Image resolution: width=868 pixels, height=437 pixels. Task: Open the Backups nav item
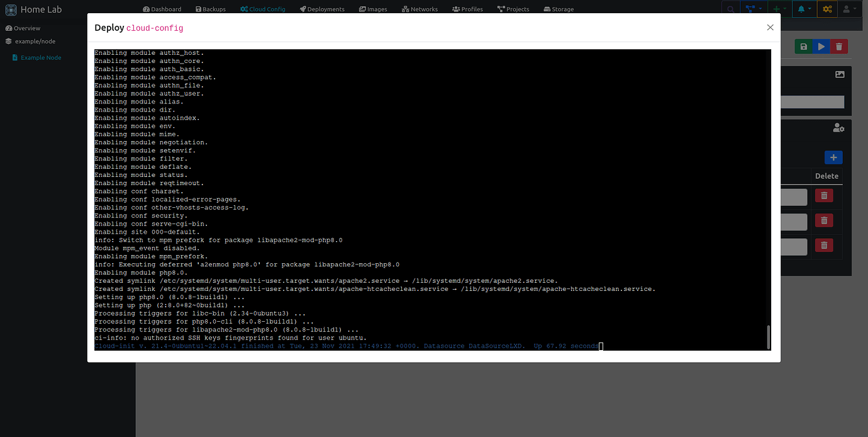click(x=209, y=9)
